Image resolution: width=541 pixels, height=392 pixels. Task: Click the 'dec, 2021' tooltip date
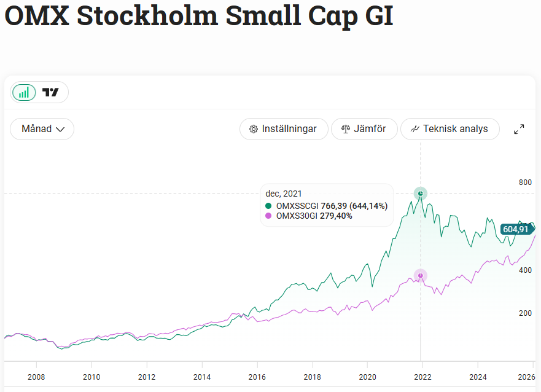coord(284,194)
